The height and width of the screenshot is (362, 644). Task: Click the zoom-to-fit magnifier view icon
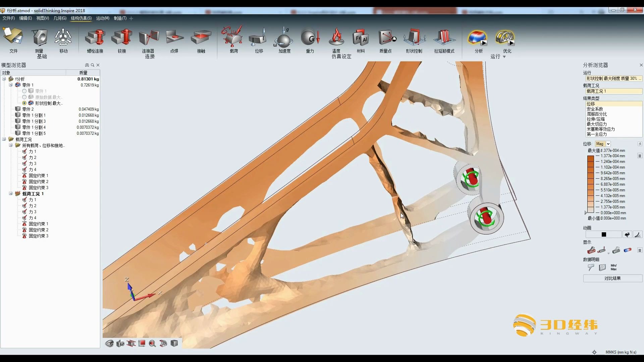(x=152, y=344)
